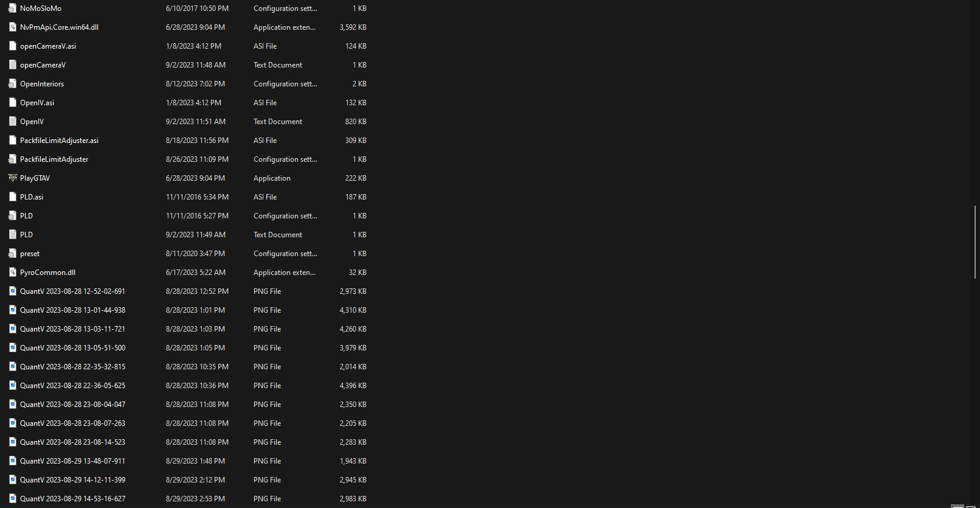Select the PackfileLimitAdjuster.asi file
Image resolution: width=980 pixels, height=508 pixels.
click(x=59, y=141)
